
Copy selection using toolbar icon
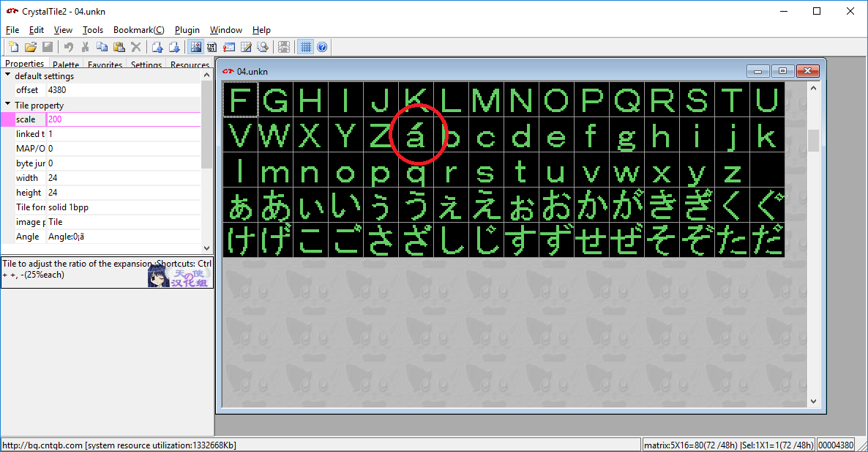pos(102,47)
